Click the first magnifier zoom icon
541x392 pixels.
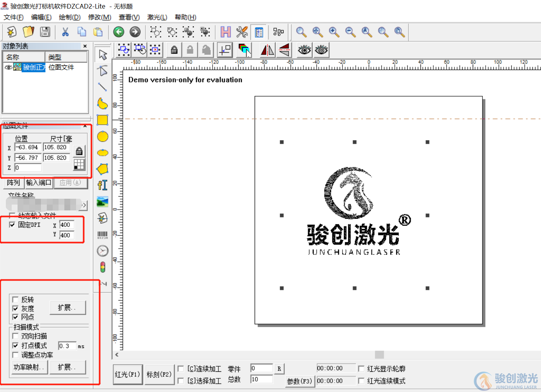[301, 32]
